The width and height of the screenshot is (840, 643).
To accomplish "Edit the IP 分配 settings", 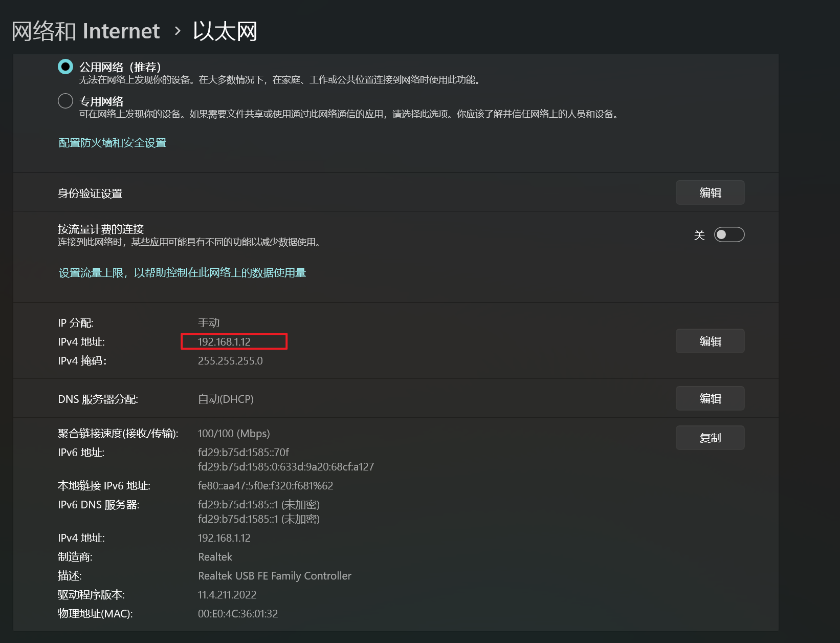I will tap(710, 341).
